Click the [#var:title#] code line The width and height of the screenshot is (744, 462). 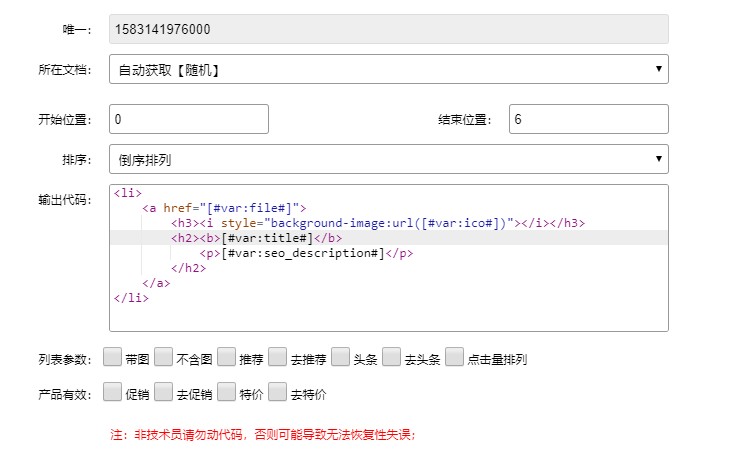click(x=256, y=238)
